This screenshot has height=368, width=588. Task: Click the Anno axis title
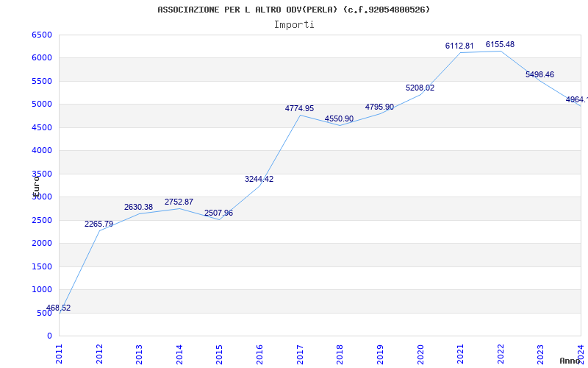(570, 361)
